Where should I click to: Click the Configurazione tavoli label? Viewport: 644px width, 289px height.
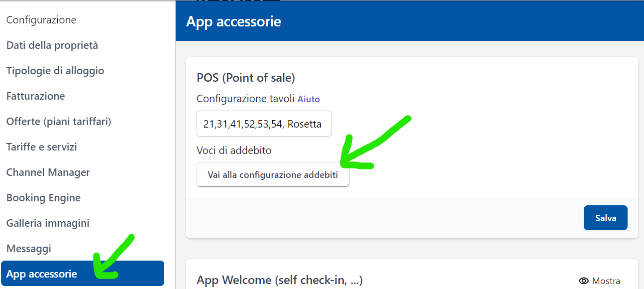(x=245, y=99)
